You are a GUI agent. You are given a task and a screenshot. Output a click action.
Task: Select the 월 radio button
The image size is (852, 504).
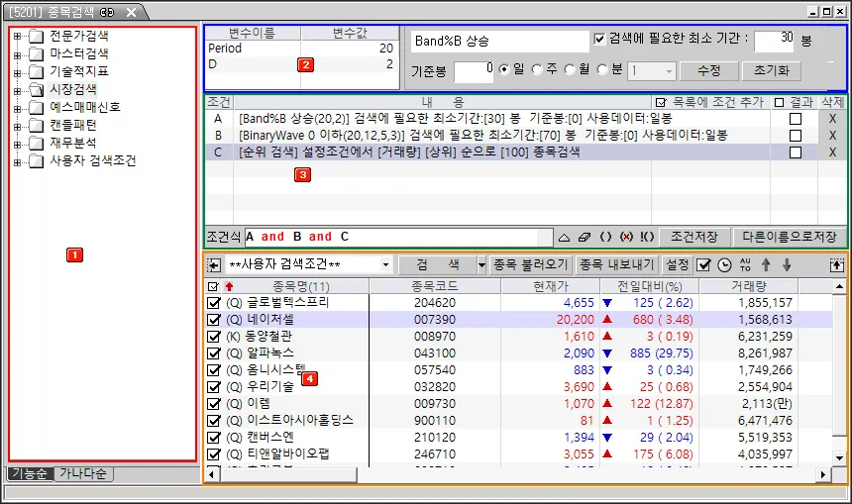point(570,70)
